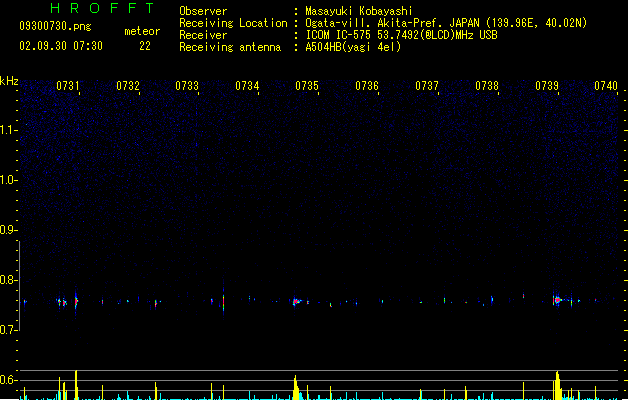Click the yellow intensity peak before 0735

[296, 387]
